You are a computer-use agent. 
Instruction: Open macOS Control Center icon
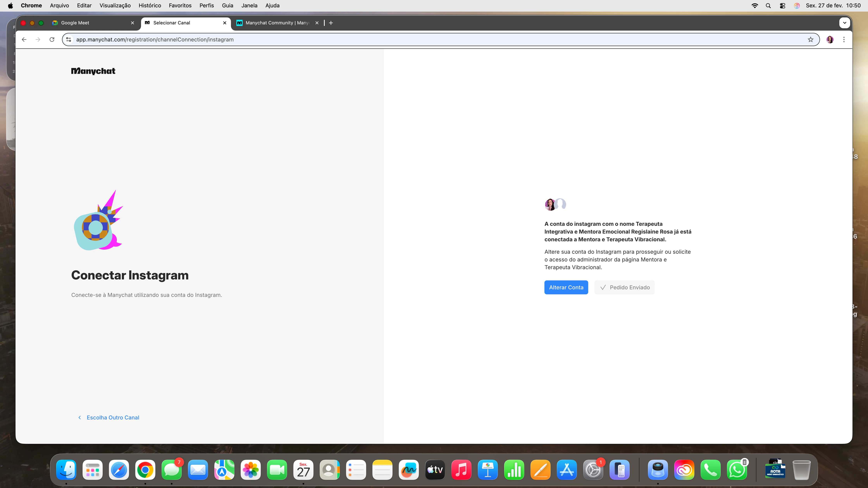782,6
